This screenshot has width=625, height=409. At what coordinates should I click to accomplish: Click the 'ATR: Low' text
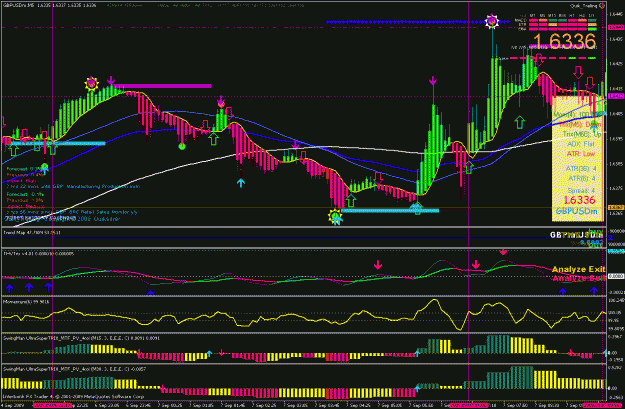click(x=581, y=153)
